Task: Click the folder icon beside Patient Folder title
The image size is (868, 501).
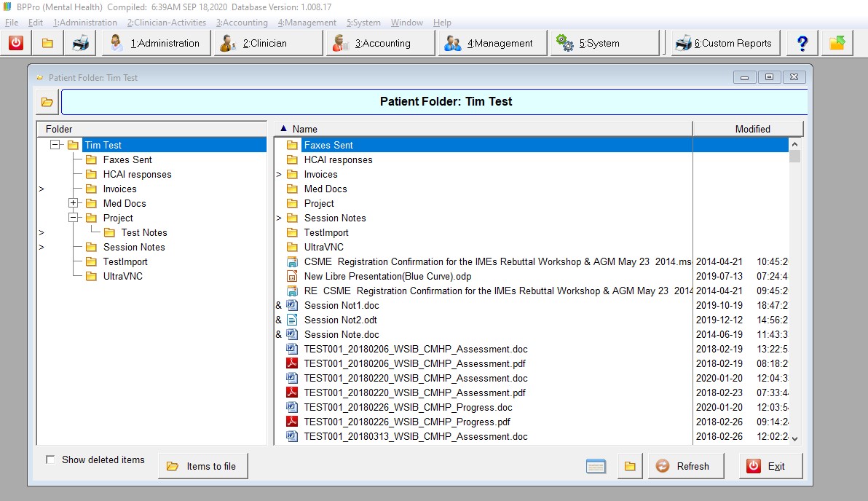Action: (x=47, y=102)
